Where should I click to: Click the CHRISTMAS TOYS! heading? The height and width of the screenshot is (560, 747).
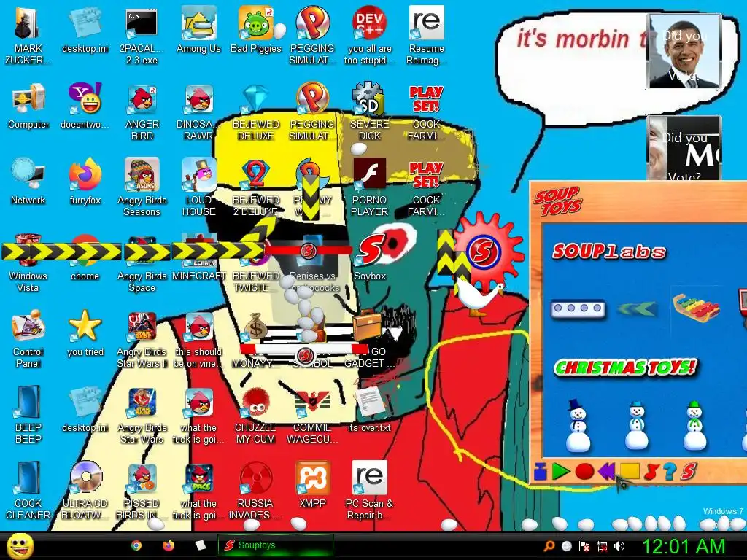pyautogui.click(x=625, y=367)
